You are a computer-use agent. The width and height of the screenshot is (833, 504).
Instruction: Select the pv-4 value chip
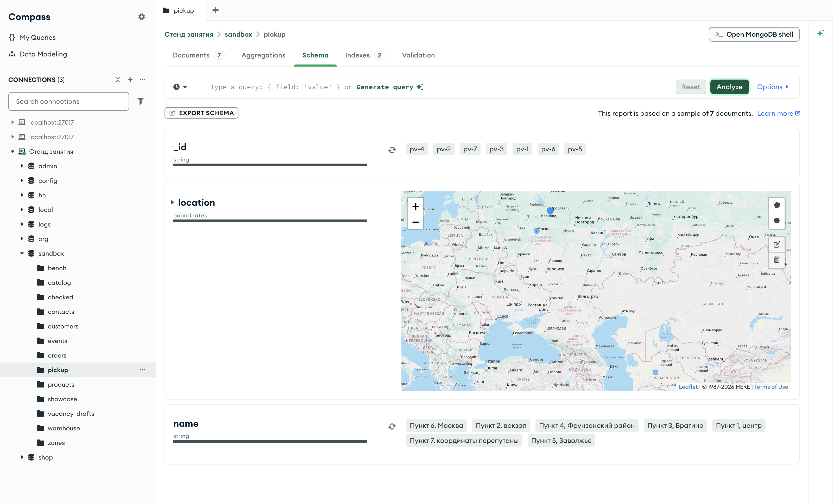point(416,149)
